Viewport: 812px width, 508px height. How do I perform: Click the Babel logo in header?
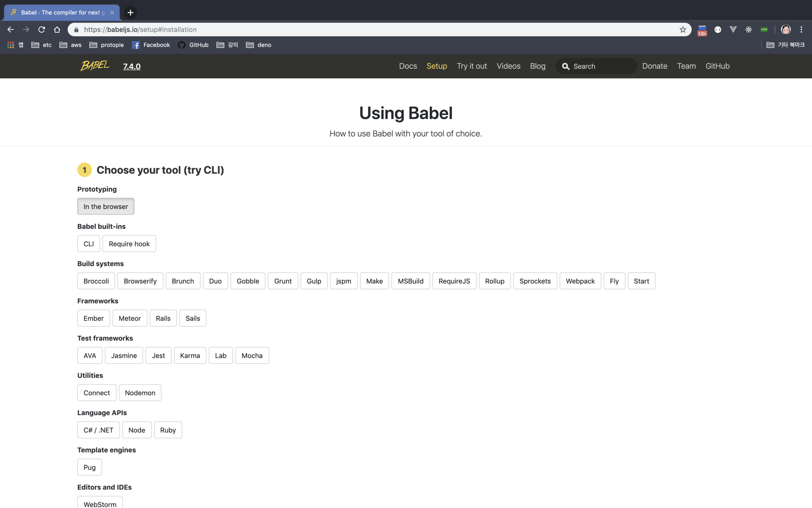click(95, 66)
